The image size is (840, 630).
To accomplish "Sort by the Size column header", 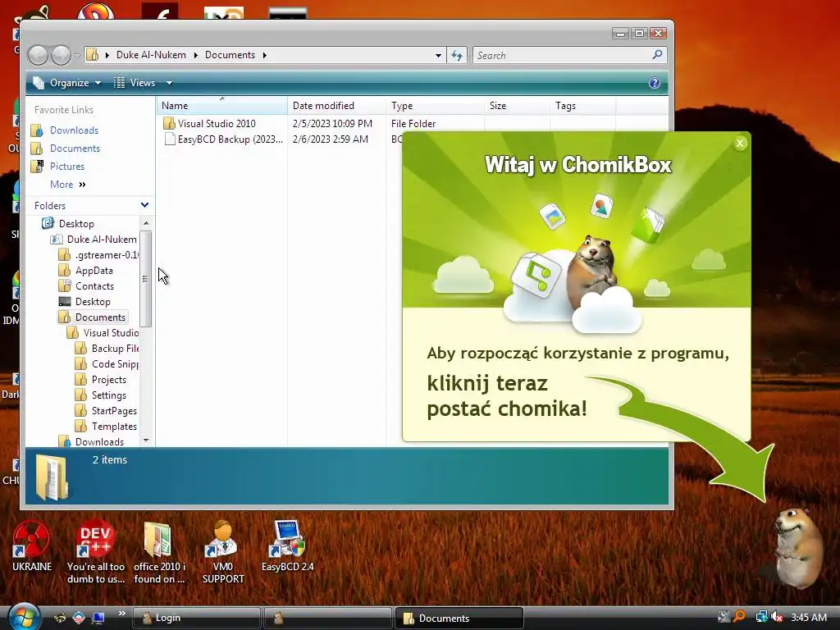I will pos(517,106).
